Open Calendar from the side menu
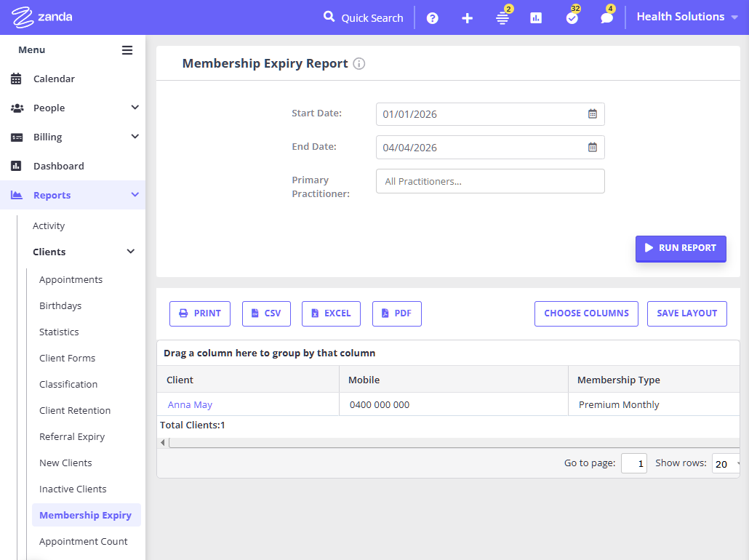749x560 pixels. click(54, 79)
